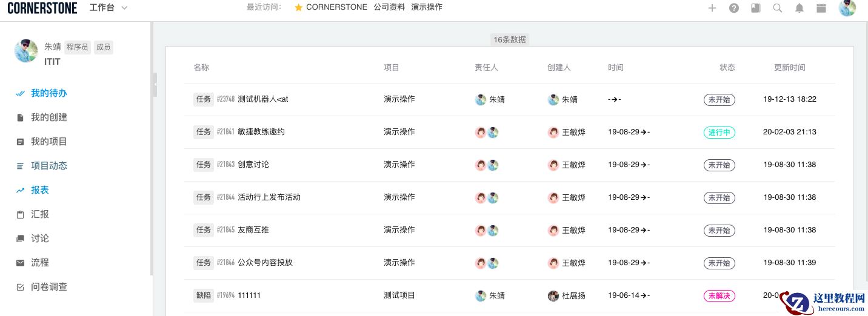Click the 未解决 status badge on defect 111111

719,296
